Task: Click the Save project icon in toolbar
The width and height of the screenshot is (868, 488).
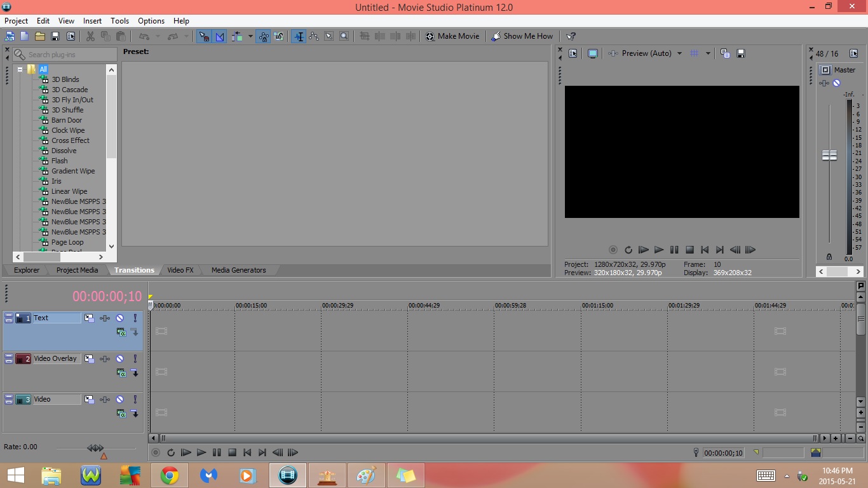Action: tap(55, 36)
